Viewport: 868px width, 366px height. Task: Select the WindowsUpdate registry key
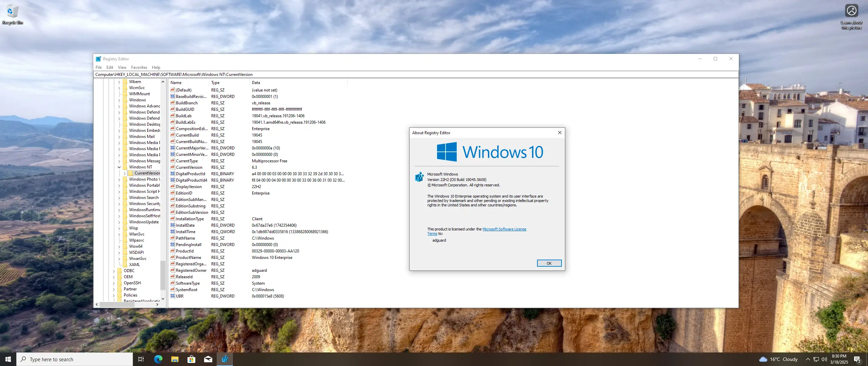pos(144,222)
